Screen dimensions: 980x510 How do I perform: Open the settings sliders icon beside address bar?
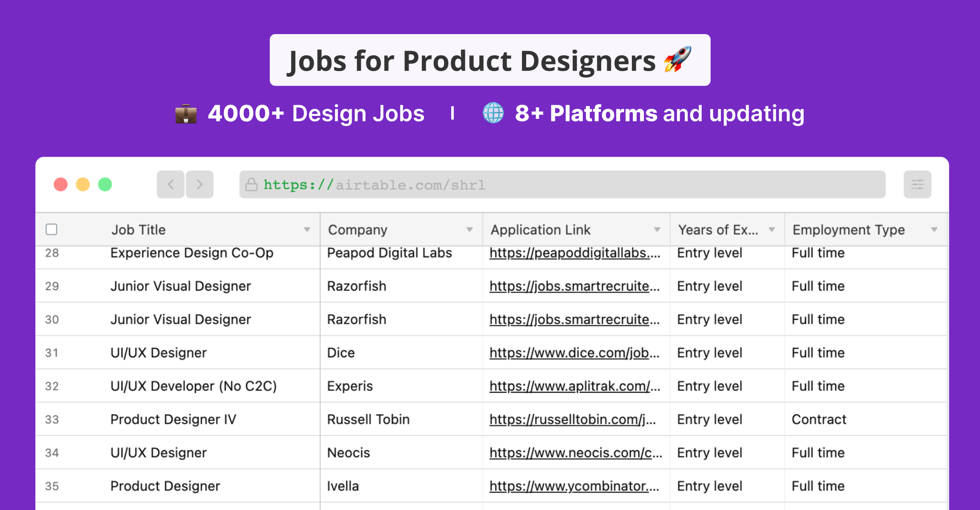tap(917, 184)
